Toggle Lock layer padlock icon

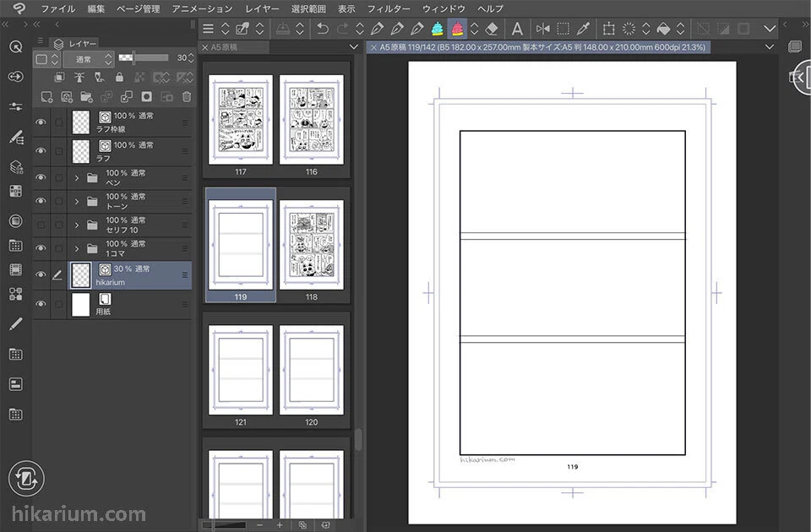(119, 78)
